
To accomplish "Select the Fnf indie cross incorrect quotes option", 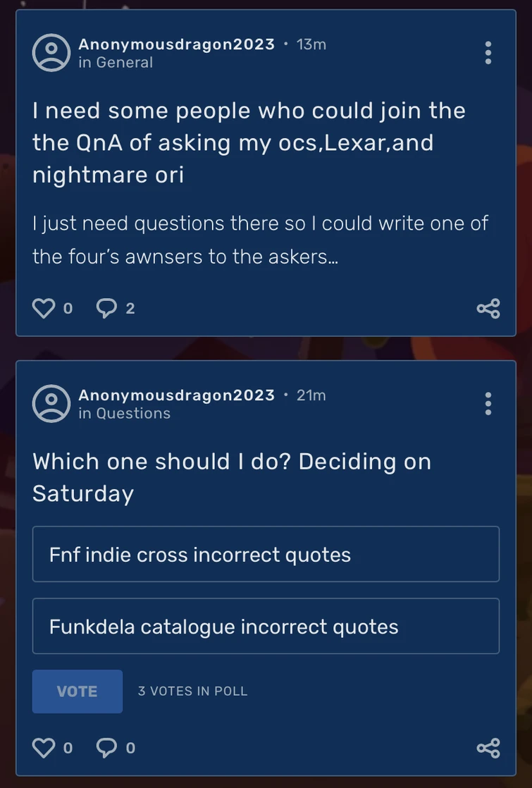I will click(x=266, y=554).
